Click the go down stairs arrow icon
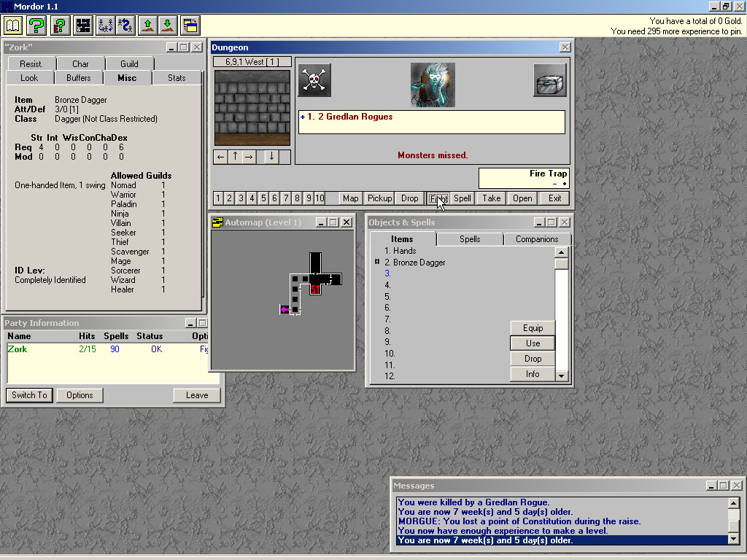This screenshot has height=560, width=747. [168, 26]
